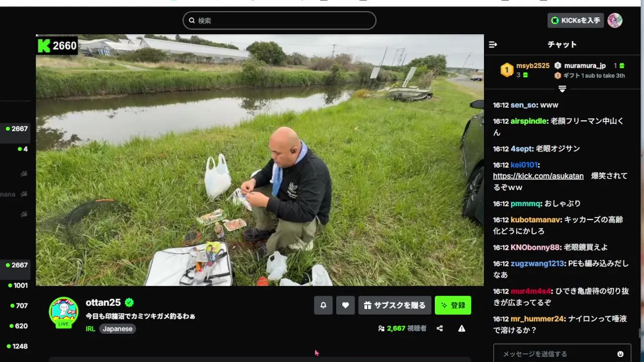Open the kick.com/asukatan chat link
Screen dimensions: 644x362
[x=538, y=176]
